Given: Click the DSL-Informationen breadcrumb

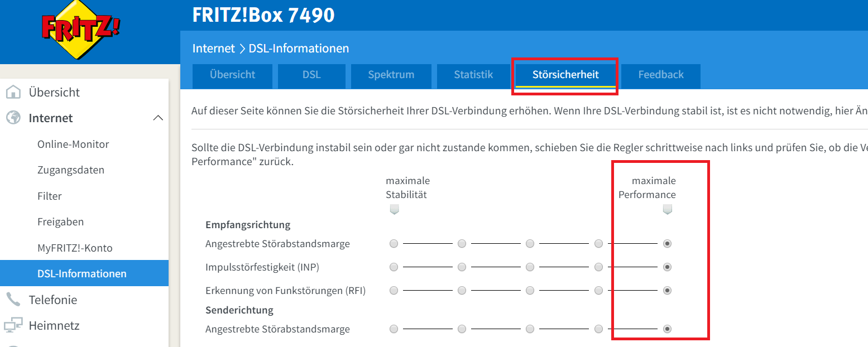Looking at the screenshot, I should 299,49.
